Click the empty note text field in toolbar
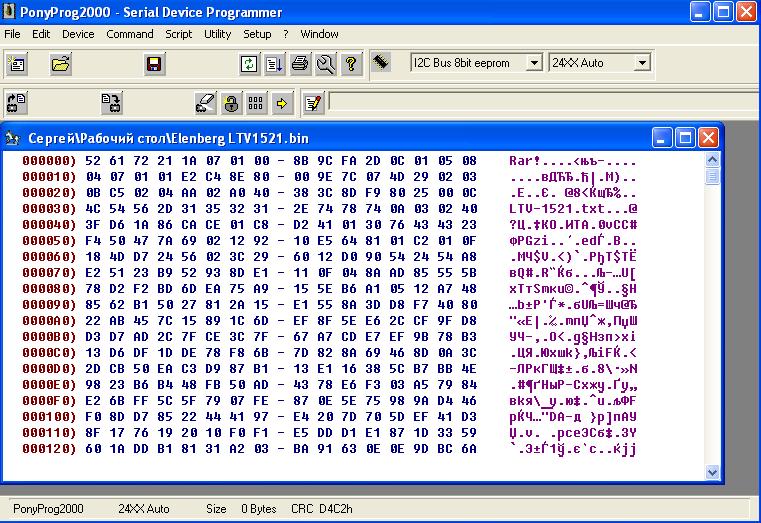761x523 pixels. [544, 102]
